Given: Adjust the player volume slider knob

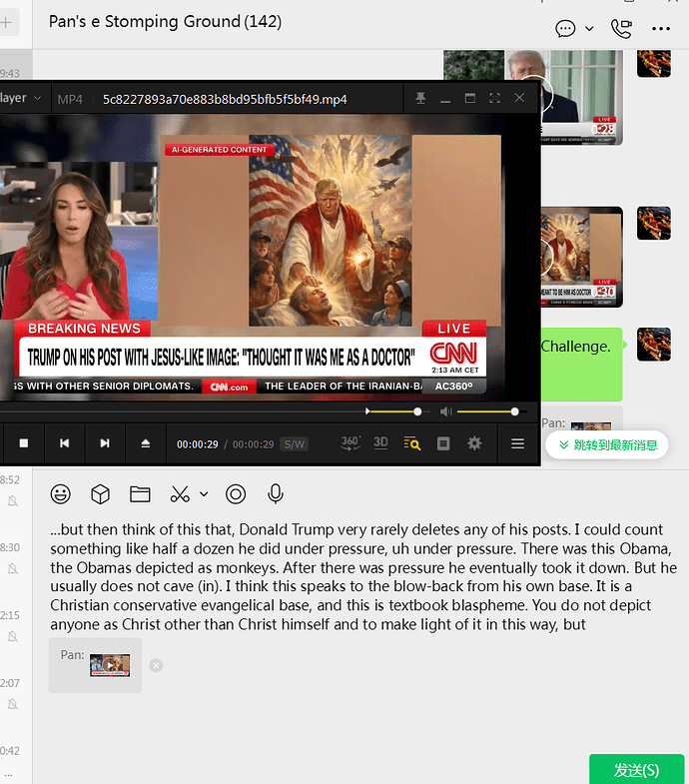Looking at the screenshot, I should coord(514,411).
